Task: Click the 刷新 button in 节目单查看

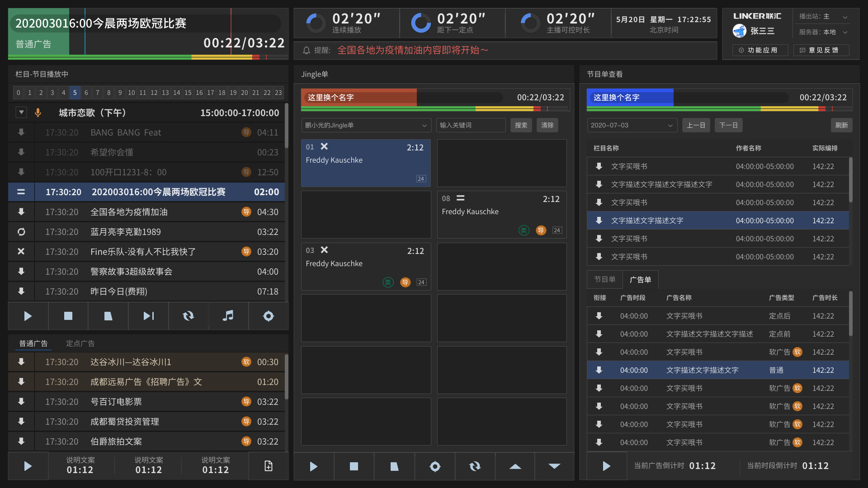Action: pyautogui.click(x=841, y=125)
